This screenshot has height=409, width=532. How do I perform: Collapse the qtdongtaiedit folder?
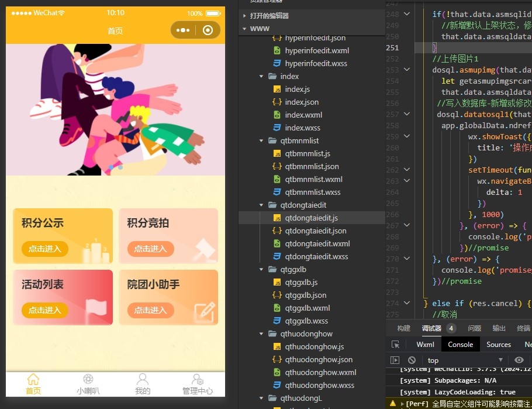coord(261,205)
